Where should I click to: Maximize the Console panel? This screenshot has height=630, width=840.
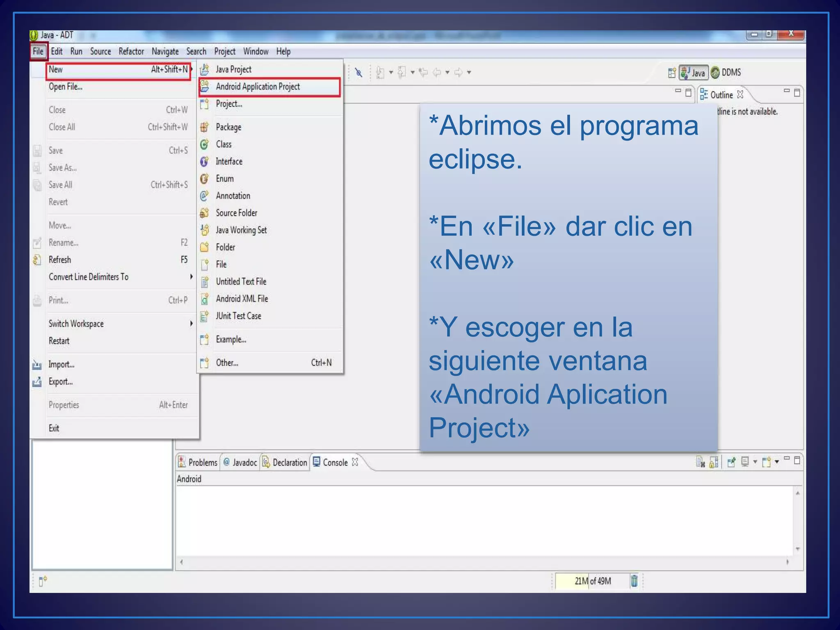[797, 460]
